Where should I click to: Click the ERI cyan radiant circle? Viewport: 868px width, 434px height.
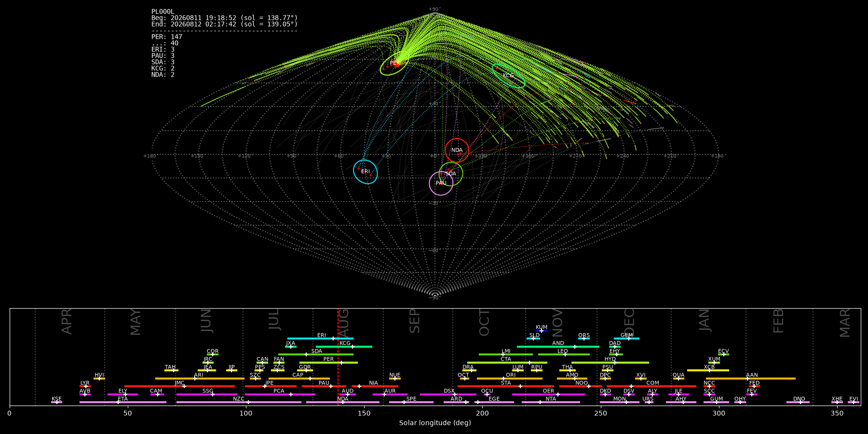pos(366,172)
